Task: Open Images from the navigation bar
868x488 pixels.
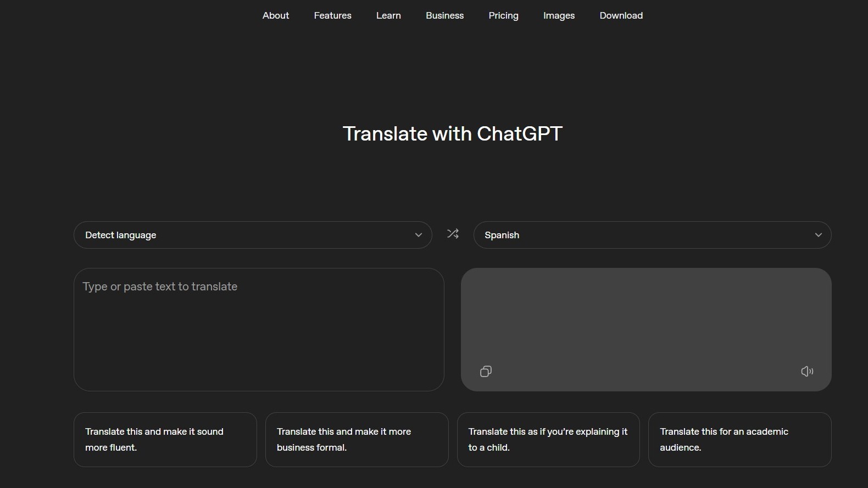Action: coord(559,15)
